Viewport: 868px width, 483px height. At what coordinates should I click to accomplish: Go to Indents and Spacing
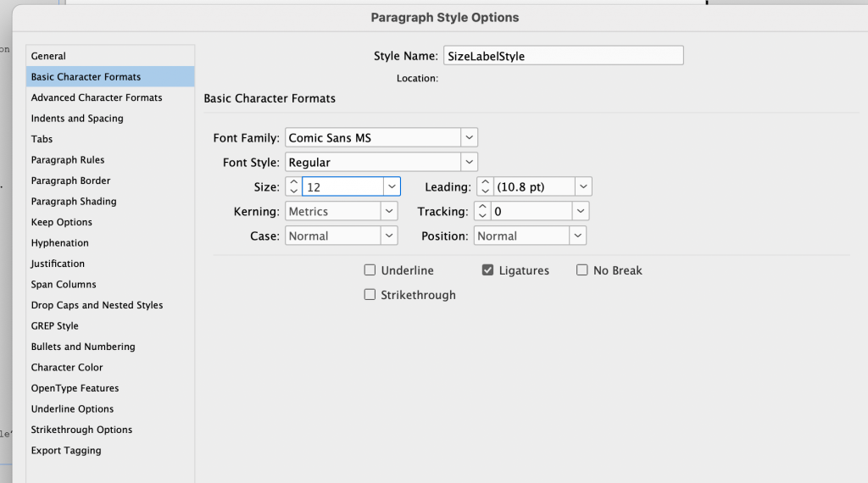pos(110,119)
